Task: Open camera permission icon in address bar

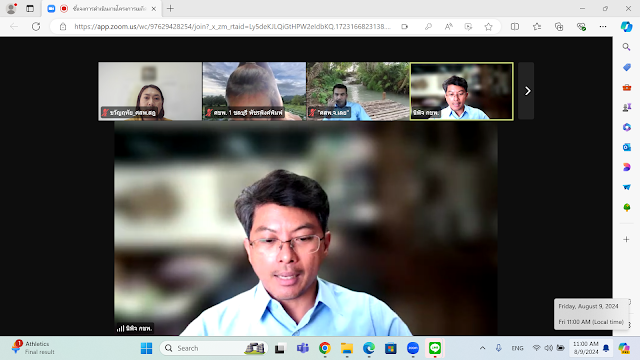Action: point(404,27)
